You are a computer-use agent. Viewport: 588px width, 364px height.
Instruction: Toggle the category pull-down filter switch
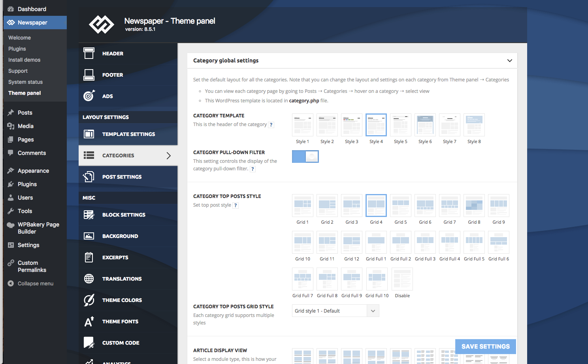point(305,157)
